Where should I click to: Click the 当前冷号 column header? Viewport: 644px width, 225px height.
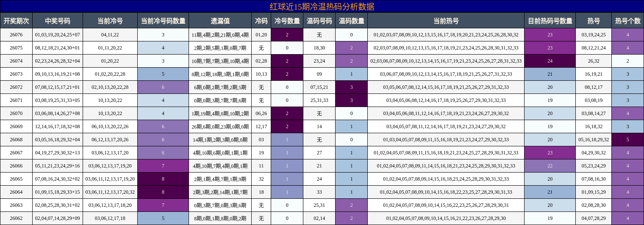point(110,21)
